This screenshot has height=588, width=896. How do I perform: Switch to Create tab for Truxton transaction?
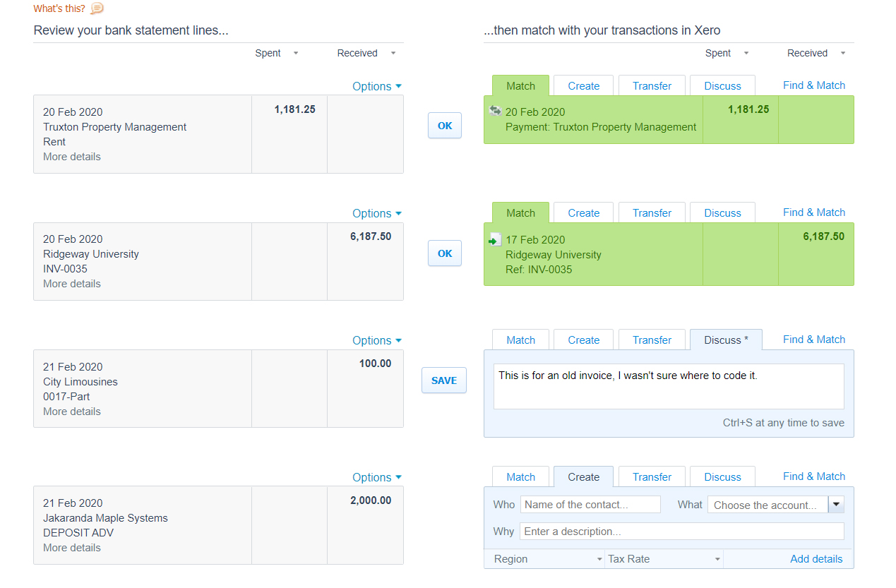click(583, 86)
